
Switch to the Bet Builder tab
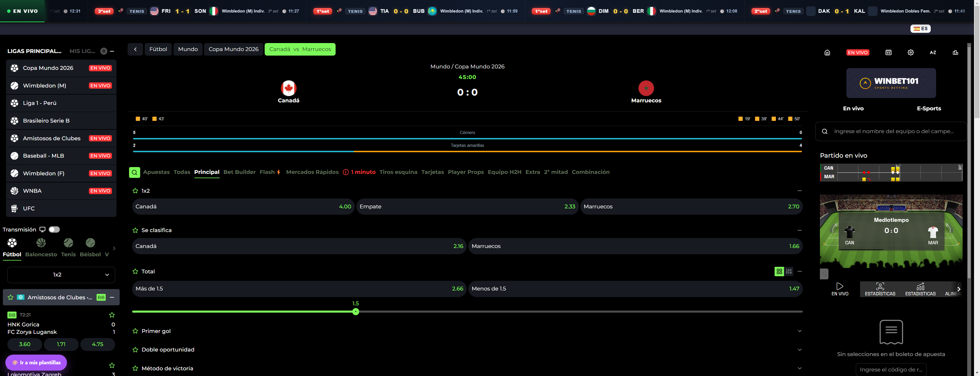coord(239,172)
